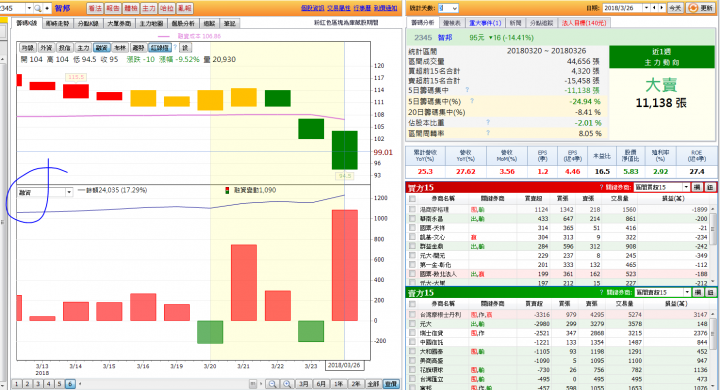Open the 新聞 tab
The height and width of the screenshot is (390, 720).
515,23
